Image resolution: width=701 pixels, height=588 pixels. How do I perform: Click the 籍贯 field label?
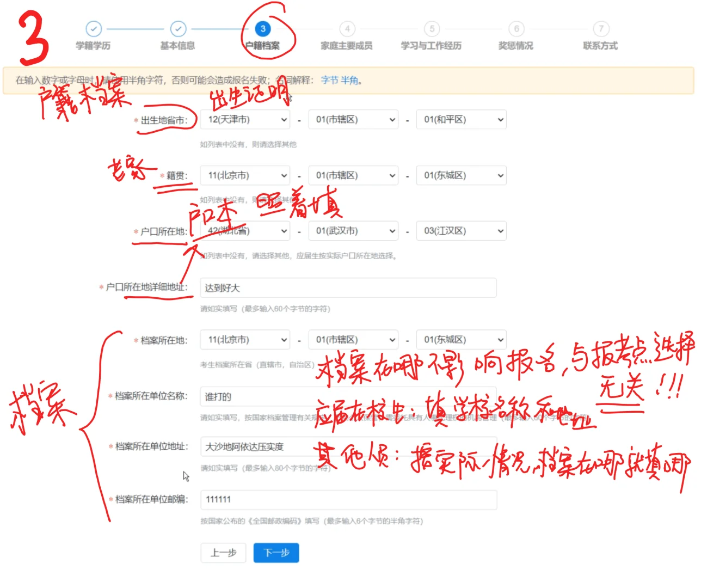point(177,175)
